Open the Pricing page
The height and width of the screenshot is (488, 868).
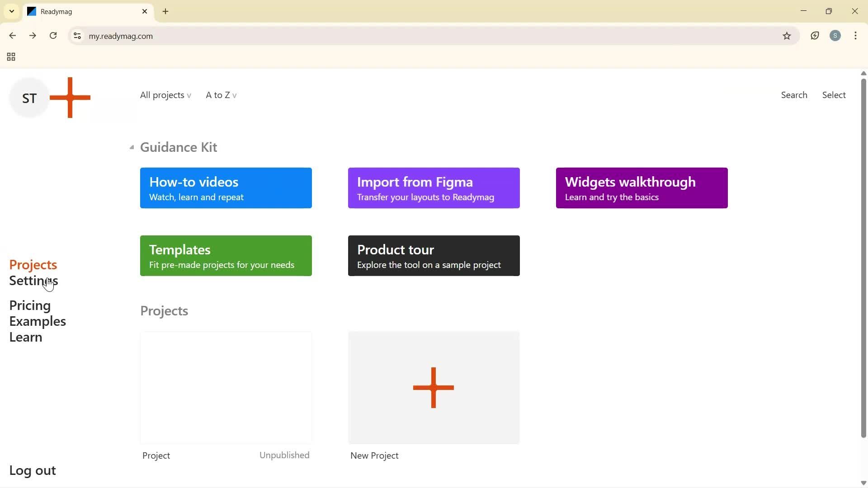(29, 305)
